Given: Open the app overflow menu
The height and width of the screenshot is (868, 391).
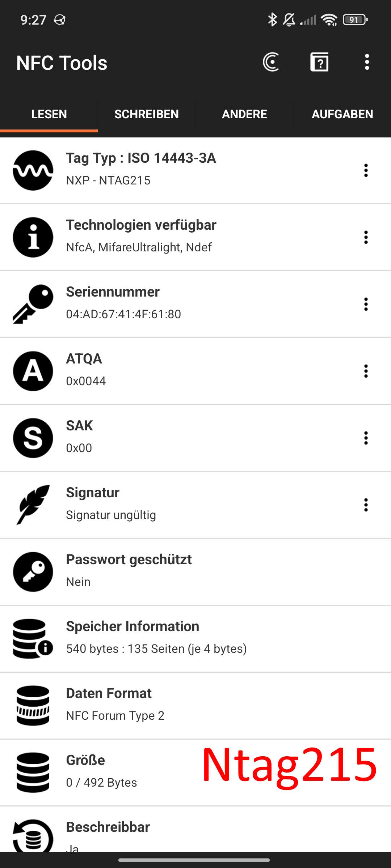Looking at the screenshot, I should [367, 62].
